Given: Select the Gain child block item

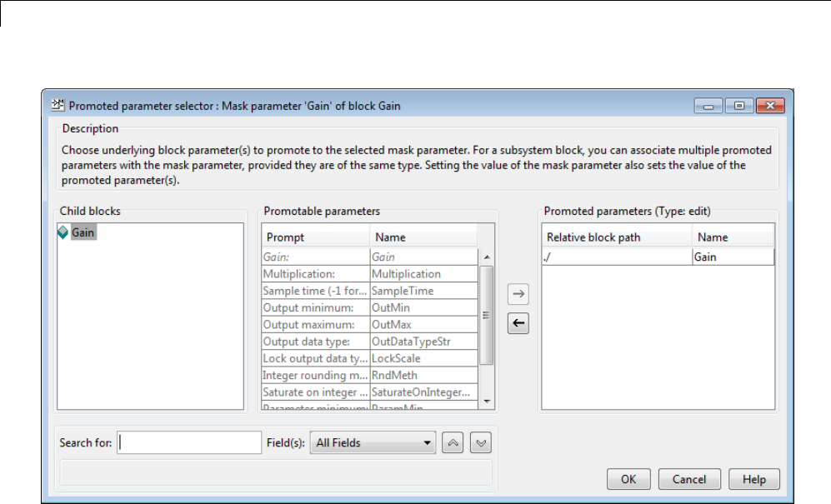Looking at the screenshot, I should [83, 233].
